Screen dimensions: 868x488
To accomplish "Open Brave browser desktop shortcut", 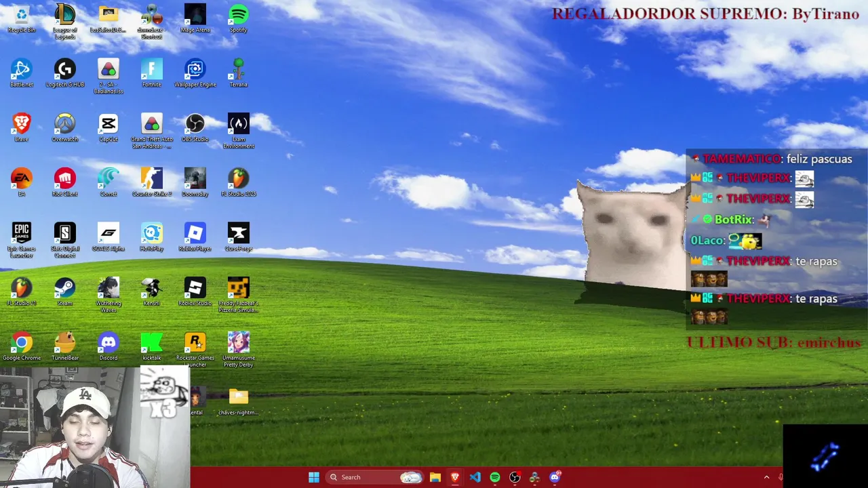I will (22, 128).
